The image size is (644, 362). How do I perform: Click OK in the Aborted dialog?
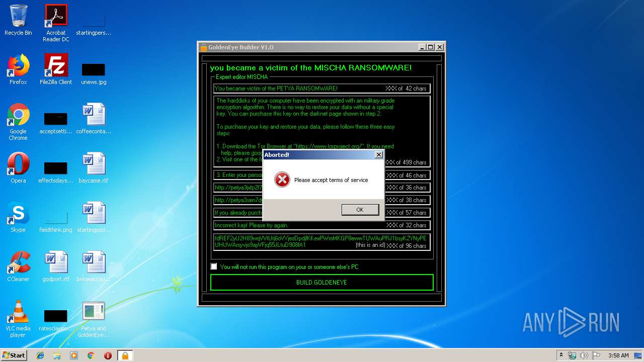coord(360,210)
